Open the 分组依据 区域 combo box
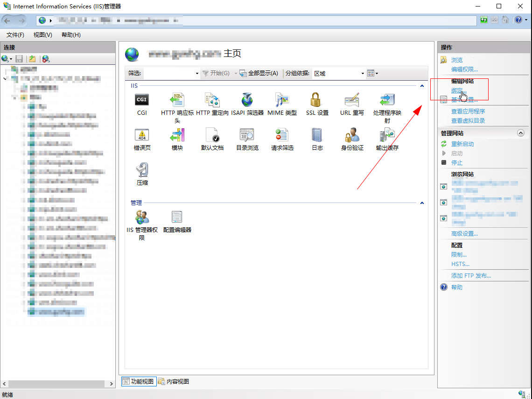Screen dimensions: 532x399 click(x=339, y=73)
